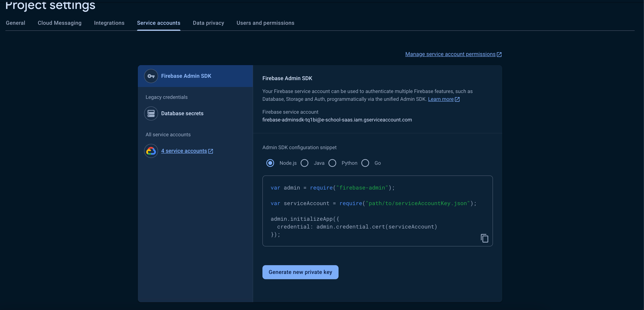Open the Cloud Messaging tab
The image size is (644, 310).
(60, 23)
